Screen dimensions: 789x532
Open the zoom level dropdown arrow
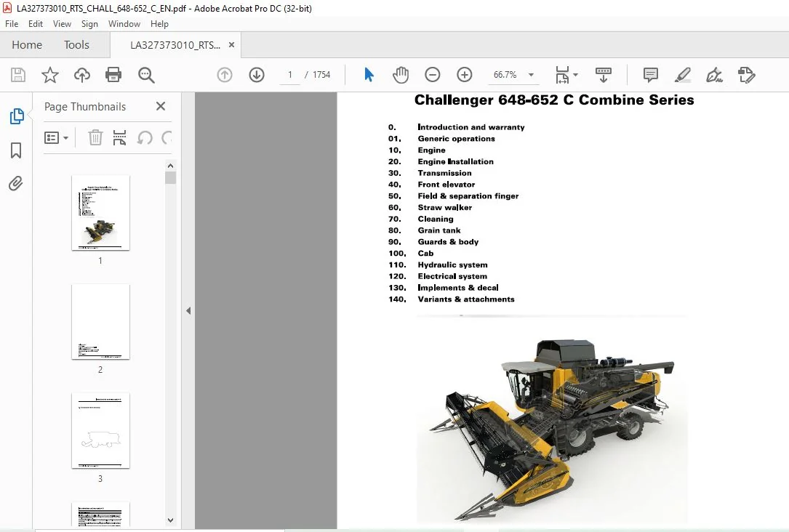click(x=531, y=75)
